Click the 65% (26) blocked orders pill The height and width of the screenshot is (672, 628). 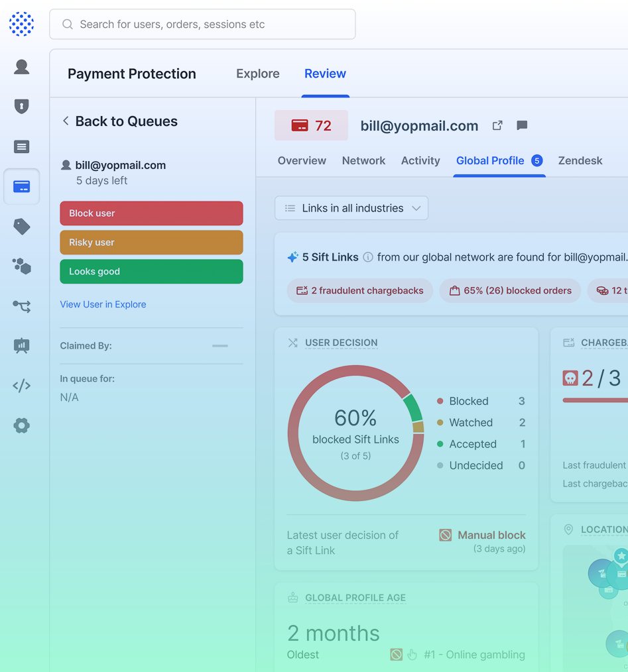tap(510, 290)
